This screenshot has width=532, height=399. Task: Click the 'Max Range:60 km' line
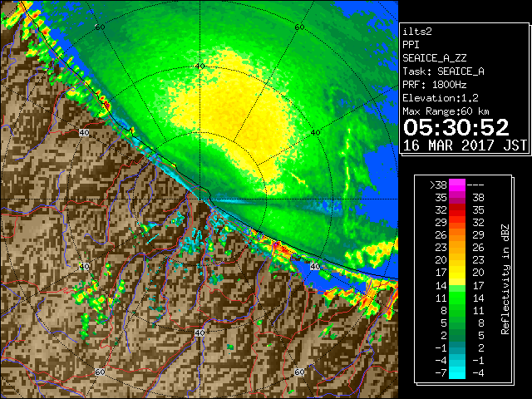(x=446, y=111)
